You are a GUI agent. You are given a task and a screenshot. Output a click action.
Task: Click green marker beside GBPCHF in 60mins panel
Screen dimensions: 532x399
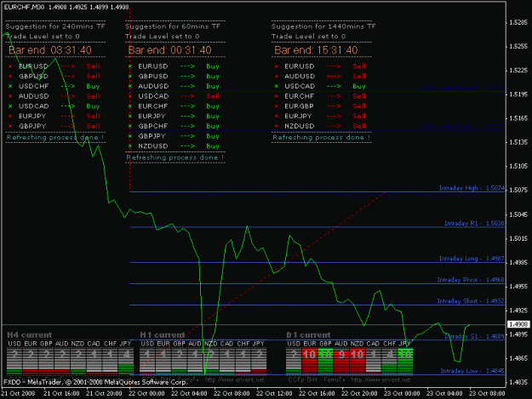click(x=130, y=126)
